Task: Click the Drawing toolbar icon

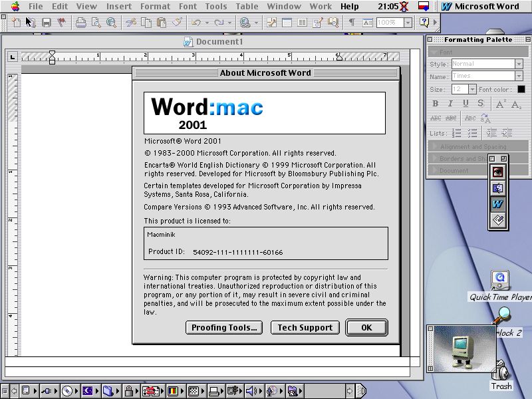Action: [318, 23]
